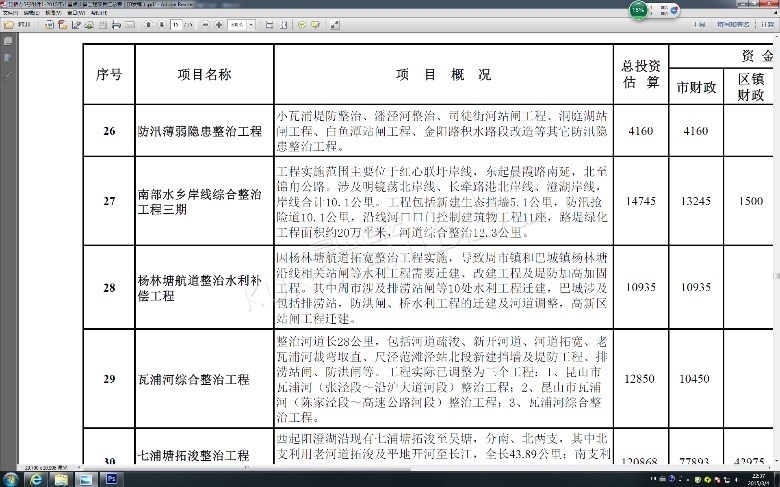Image resolution: width=780 pixels, height=487 pixels.
Task: Open the File menu
Action: click(10, 13)
